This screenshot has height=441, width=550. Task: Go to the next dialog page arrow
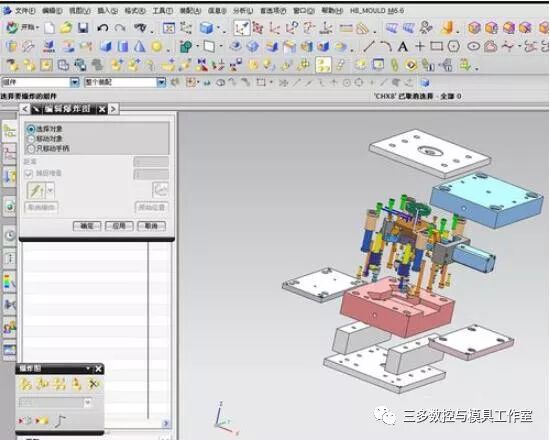pyautogui.click(x=113, y=109)
